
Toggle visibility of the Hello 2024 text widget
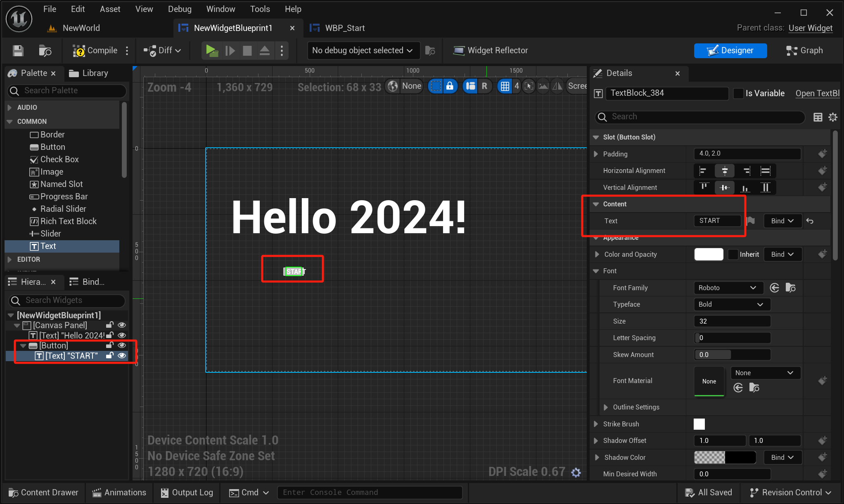pyautogui.click(x=122, y=335)
